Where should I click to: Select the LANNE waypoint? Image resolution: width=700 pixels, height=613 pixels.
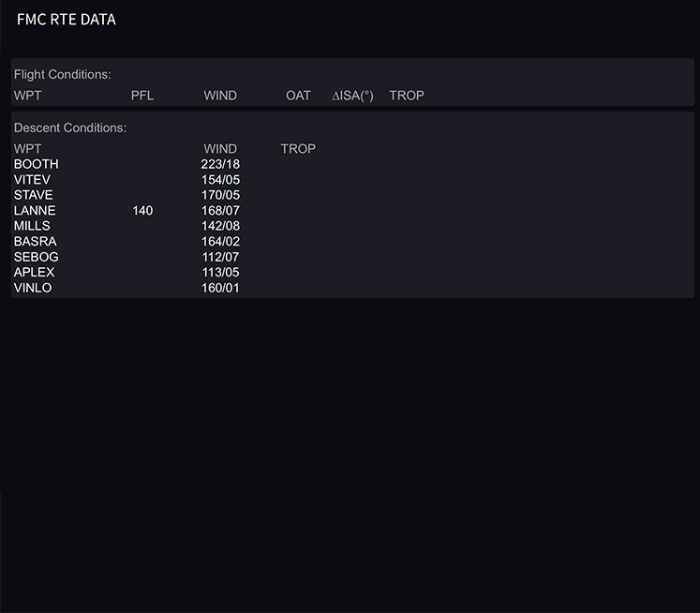coord(35,211)
